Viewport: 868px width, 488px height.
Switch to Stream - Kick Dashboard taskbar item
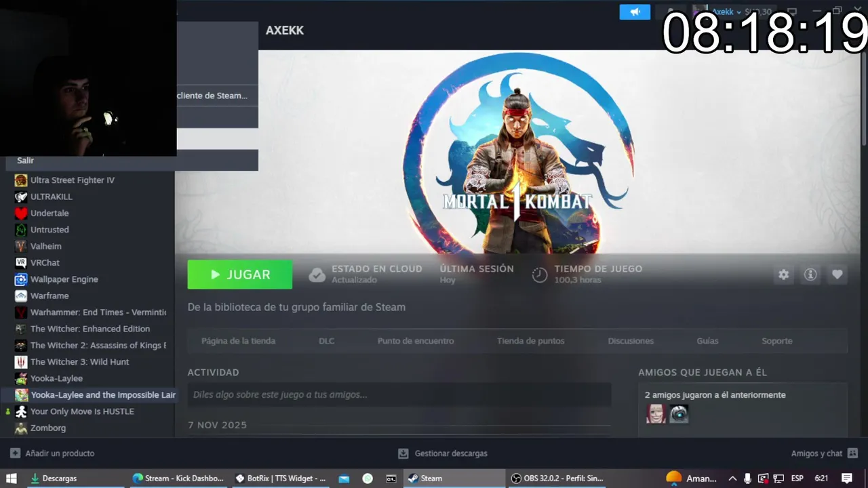pos(178,478)
